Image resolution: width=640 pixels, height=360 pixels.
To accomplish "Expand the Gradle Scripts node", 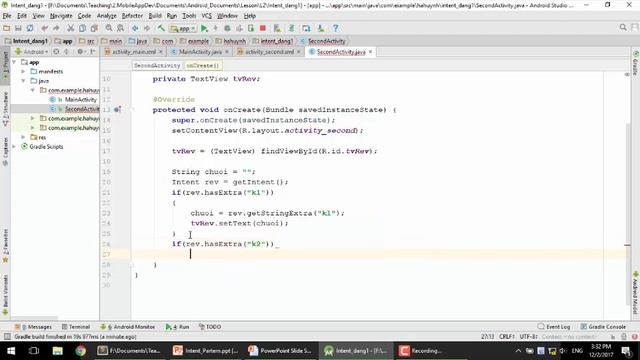I will (x=14, y=147).
